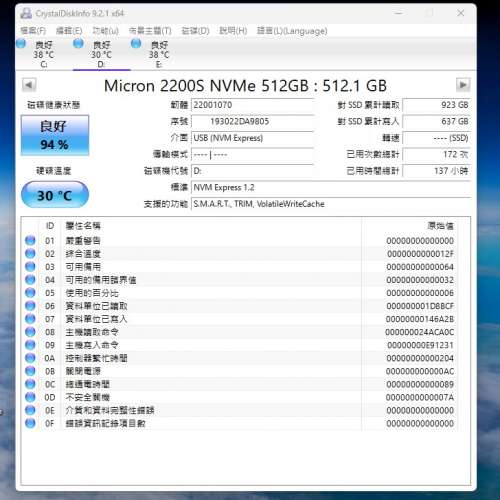Screen dimensions: 500x500
Task: Click standard field NVM Express 1.2
Action: [x=331, y=187]
